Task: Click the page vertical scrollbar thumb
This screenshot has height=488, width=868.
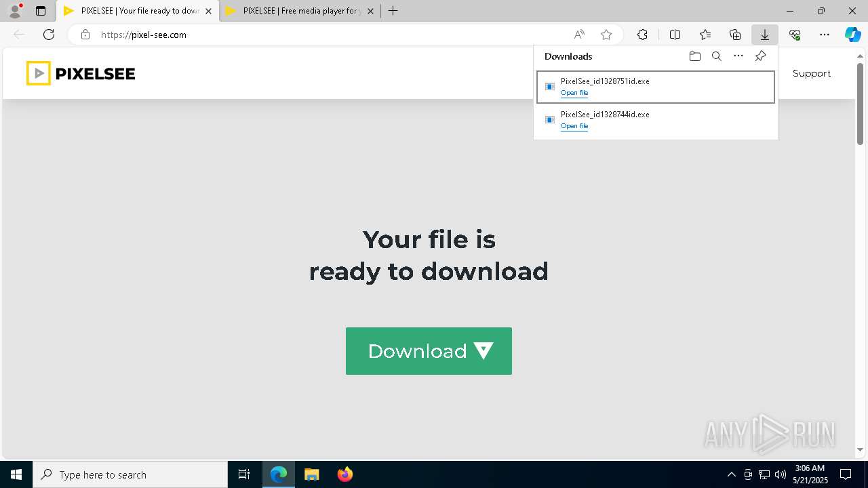Action: point(860,104)
